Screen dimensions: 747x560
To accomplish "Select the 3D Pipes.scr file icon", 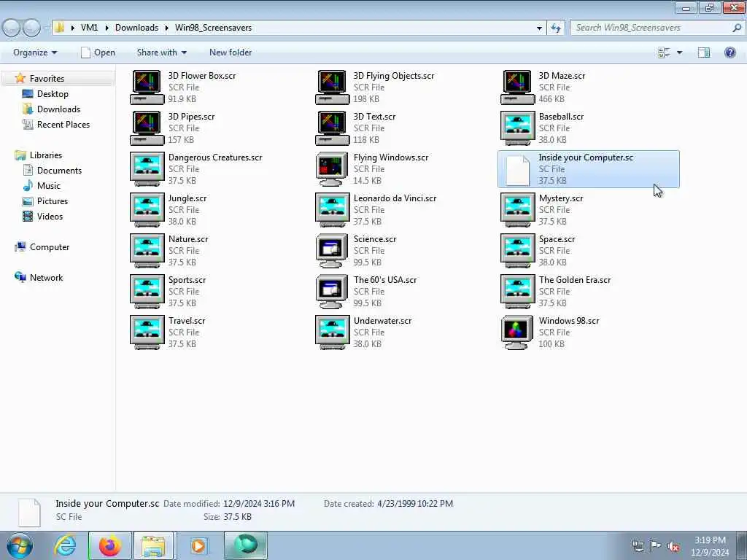I will 147,128.
